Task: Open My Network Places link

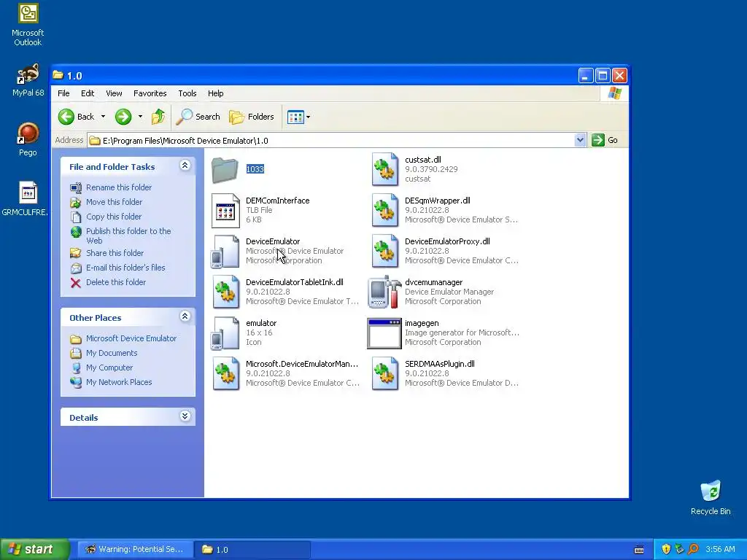Action: 119,382
